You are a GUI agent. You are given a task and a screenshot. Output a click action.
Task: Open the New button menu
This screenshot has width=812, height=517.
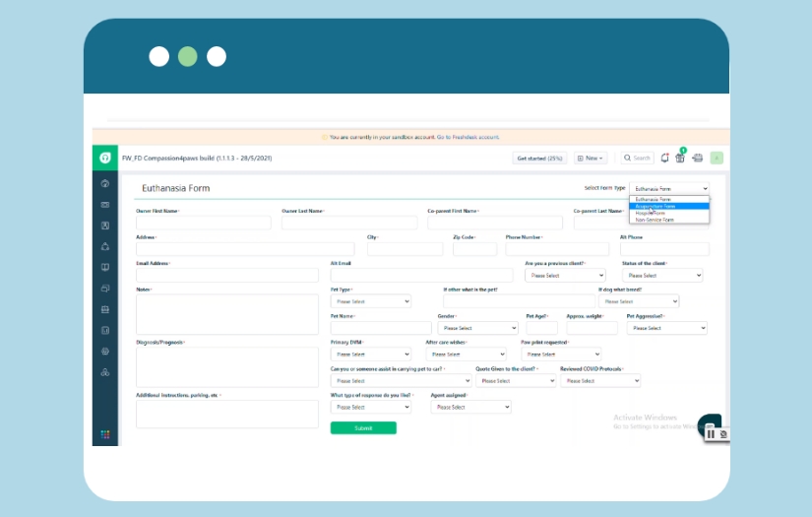pyautogui.click(x=591, y=158)
